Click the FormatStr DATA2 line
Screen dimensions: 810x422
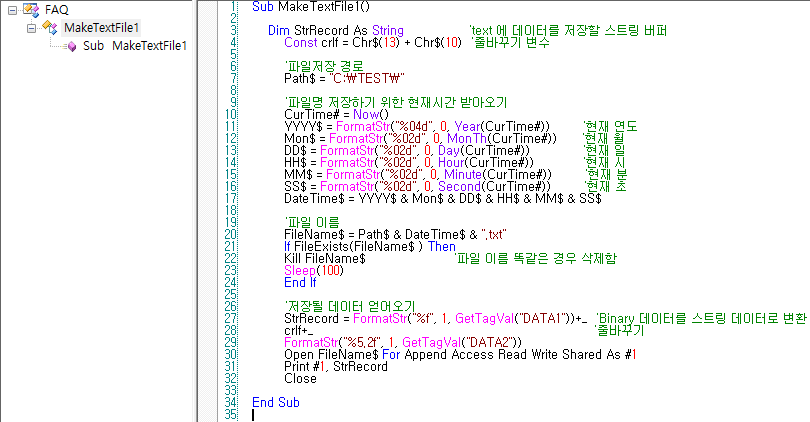[403, 342]
